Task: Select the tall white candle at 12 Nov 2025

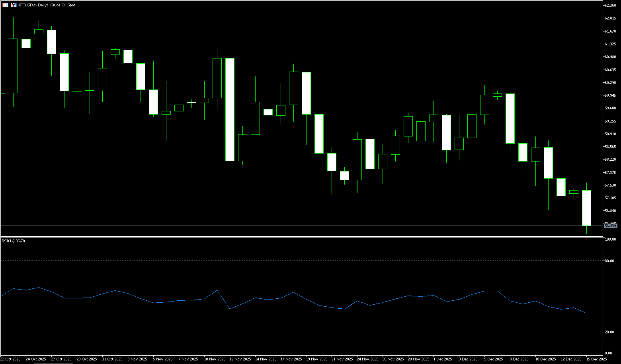Action: click(x=230, y=109)
